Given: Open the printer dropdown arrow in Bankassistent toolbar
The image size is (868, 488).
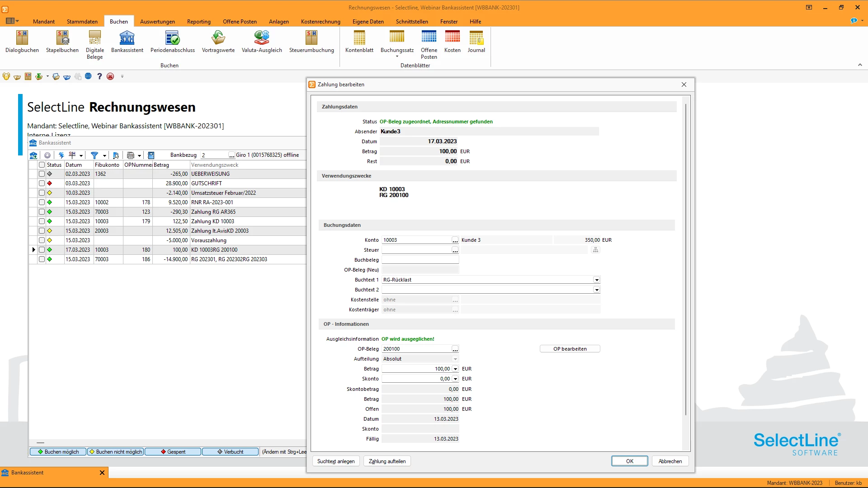Looking at the screenshot, I should [139, 155].
